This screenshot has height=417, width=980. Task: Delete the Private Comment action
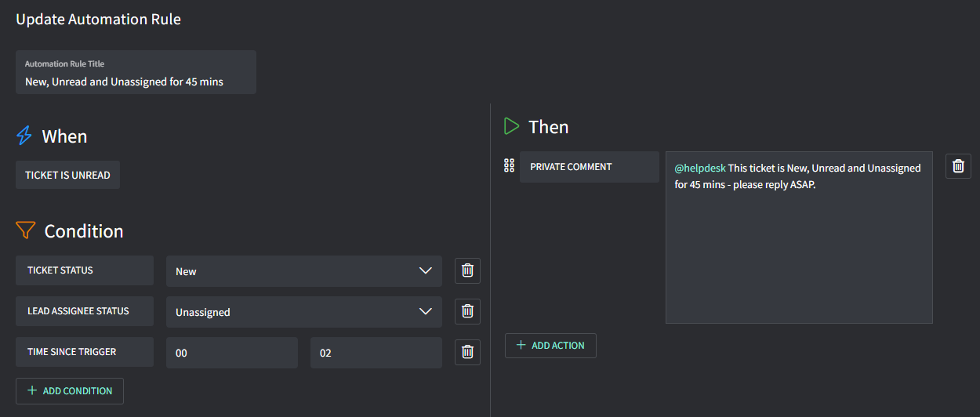point(958,166)
